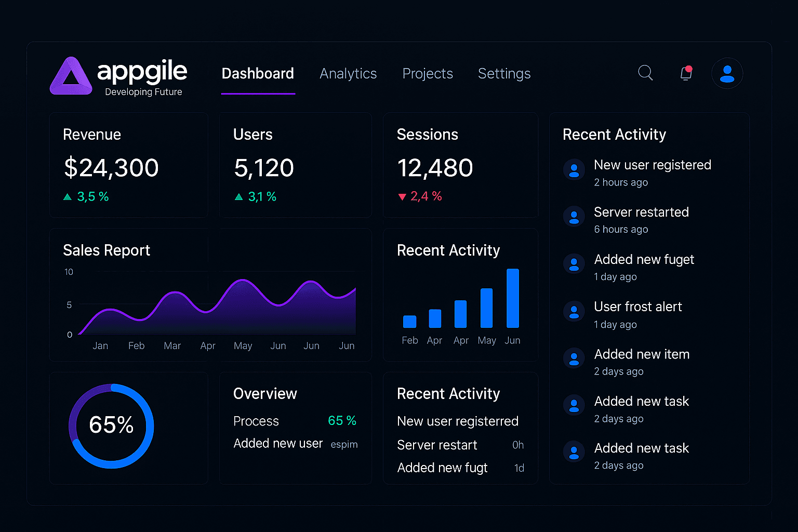Click the green up arrow under Revenue
This screenshot has height=532, width=798.
68,196
